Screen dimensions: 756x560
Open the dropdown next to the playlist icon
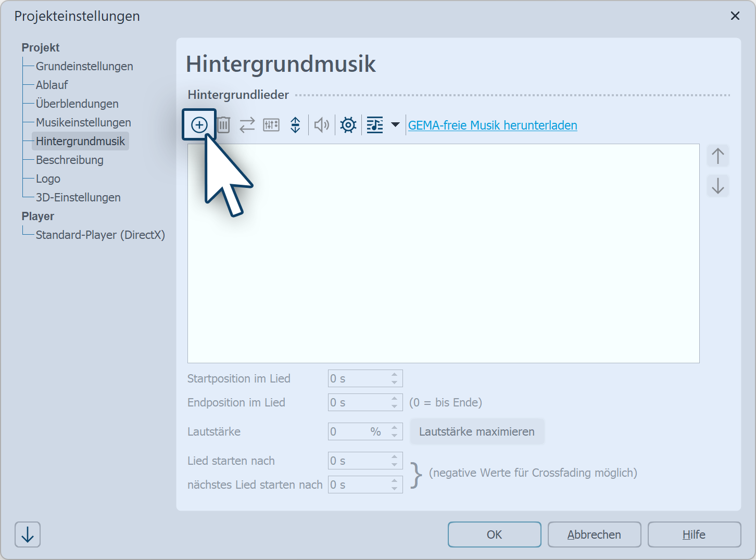click(395, 124)
